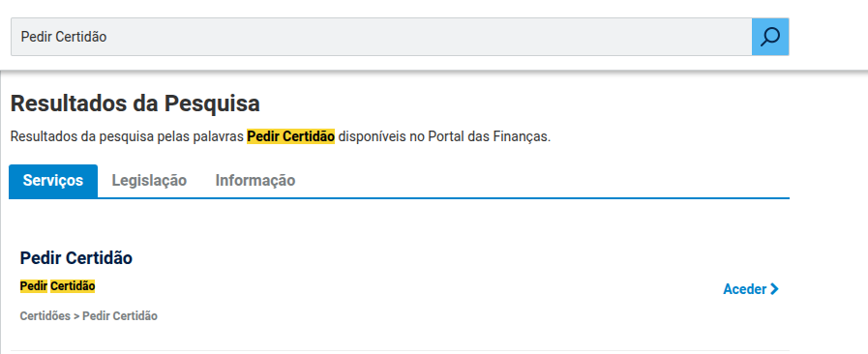Click highlighted Pedir Certidão in summary sentence
This screenshot has width=868, height=354.
[290, 136]
